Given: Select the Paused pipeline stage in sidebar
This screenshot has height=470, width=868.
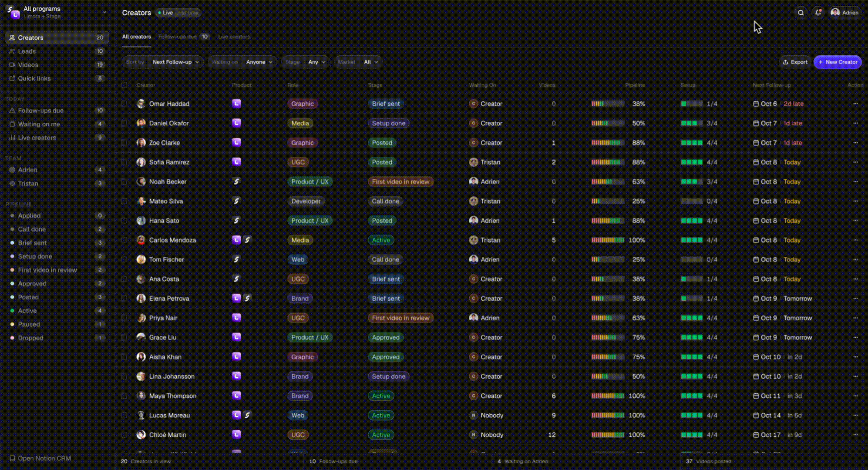Looking at the screenshot, I should 57,324.
